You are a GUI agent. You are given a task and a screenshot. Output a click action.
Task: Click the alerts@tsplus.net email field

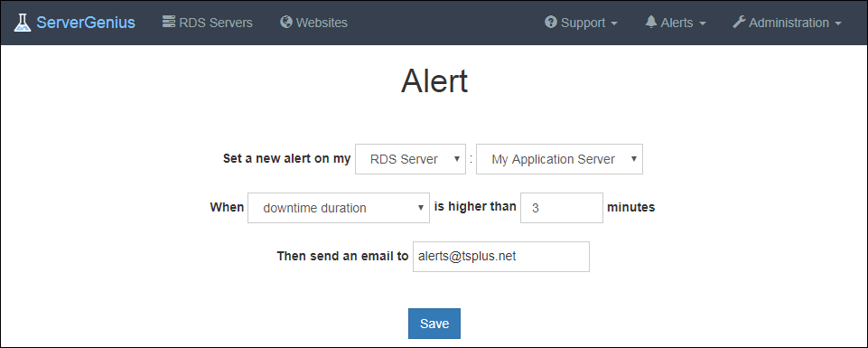[x=501, y=257]
